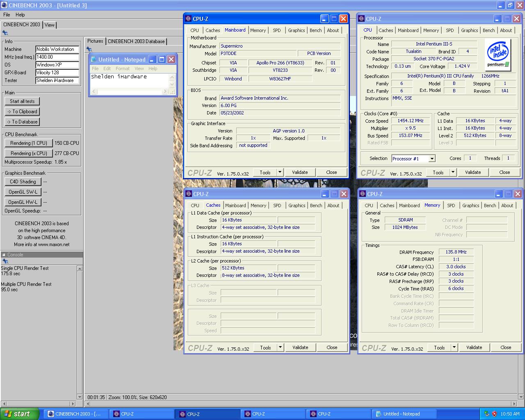Start the OpenGL HW-L test
525x420 pixels.
[x=23, y=202]
